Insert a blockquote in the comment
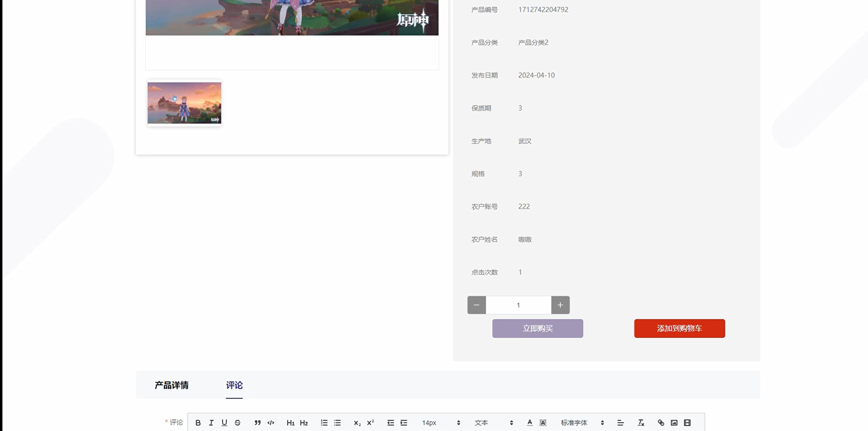 click(258, 423)
